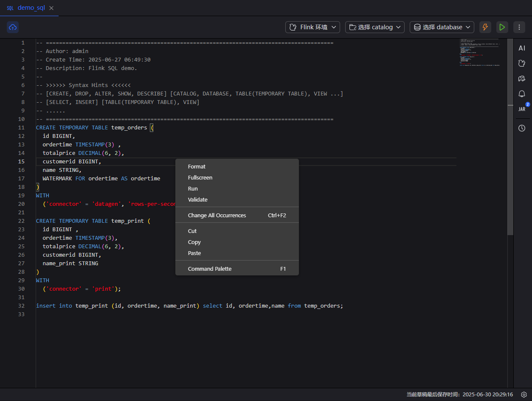Screen dimensions: 532x401
Task: Click the Flink squirrel sidebar icon
Action: [x=522, y=64]
